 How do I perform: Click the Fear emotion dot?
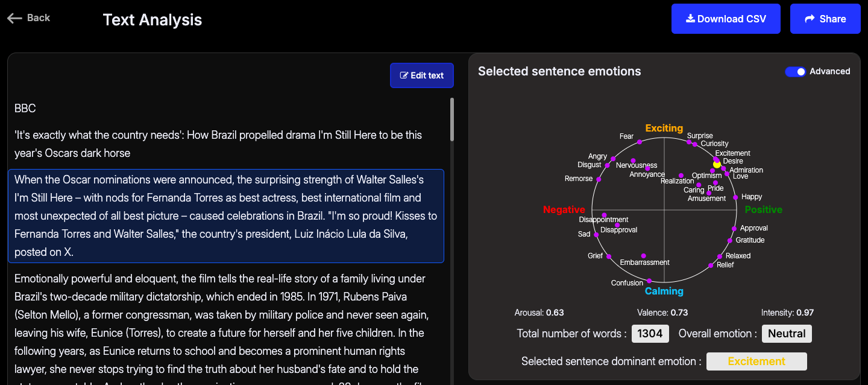click(x=640, y=142)
